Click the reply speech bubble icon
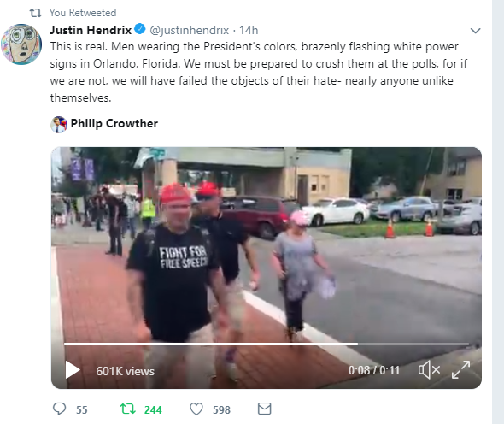 click(x=60, y=409)
